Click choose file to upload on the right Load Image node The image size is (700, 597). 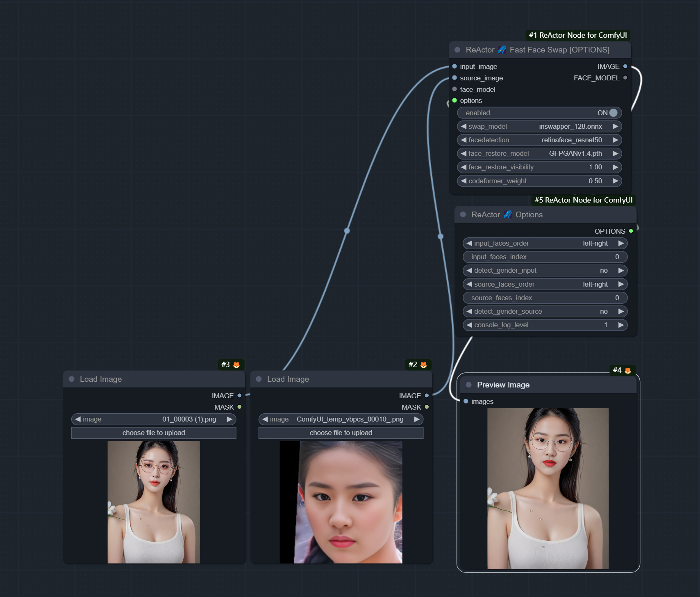[341, 433]
